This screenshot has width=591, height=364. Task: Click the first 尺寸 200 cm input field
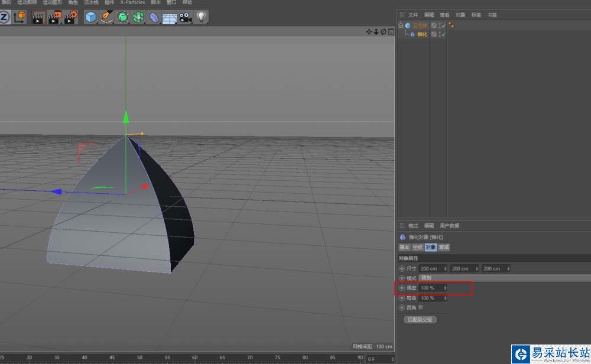[x=431, y=268]
